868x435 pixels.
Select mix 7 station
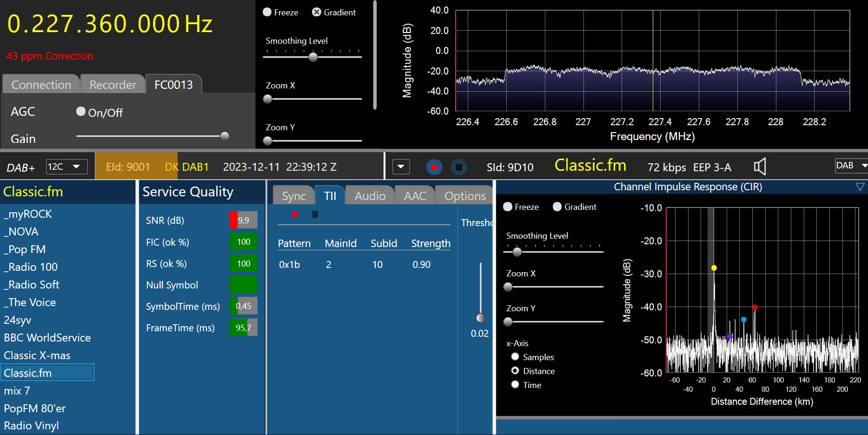click(17, 391)
